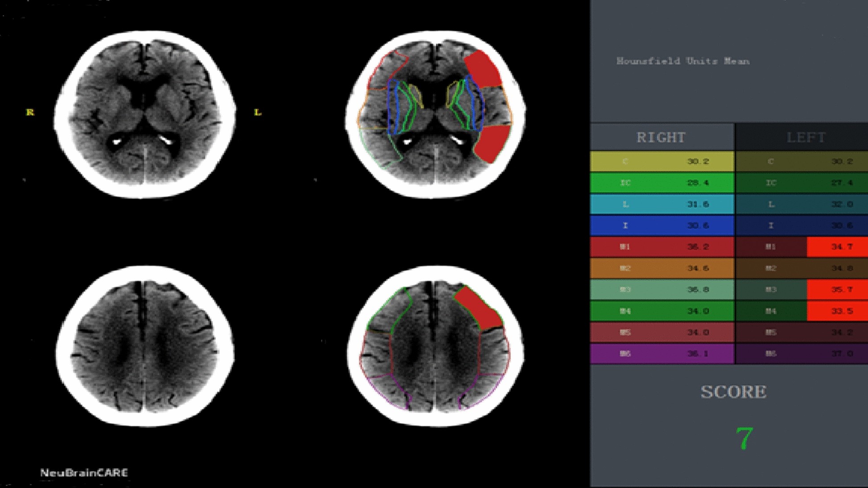This screenshot has height=488, width=868.
Task: Select the right I row valued 30.6
Action: coord(662,226)
